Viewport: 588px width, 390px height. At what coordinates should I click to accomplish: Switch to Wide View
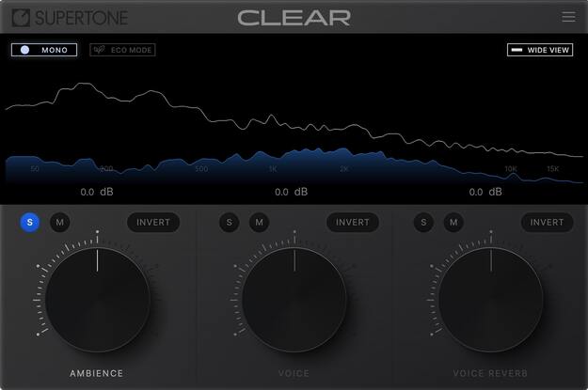click(x=540, y=50)
